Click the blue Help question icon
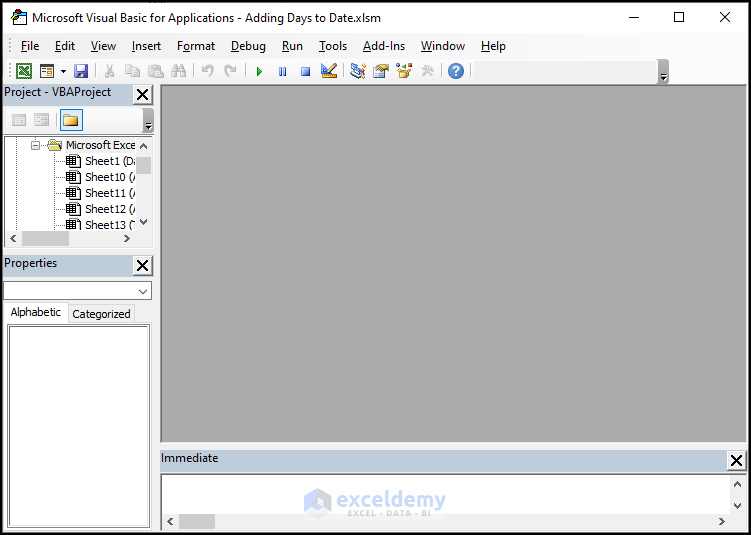751x535 pixels. coord(456,71)
